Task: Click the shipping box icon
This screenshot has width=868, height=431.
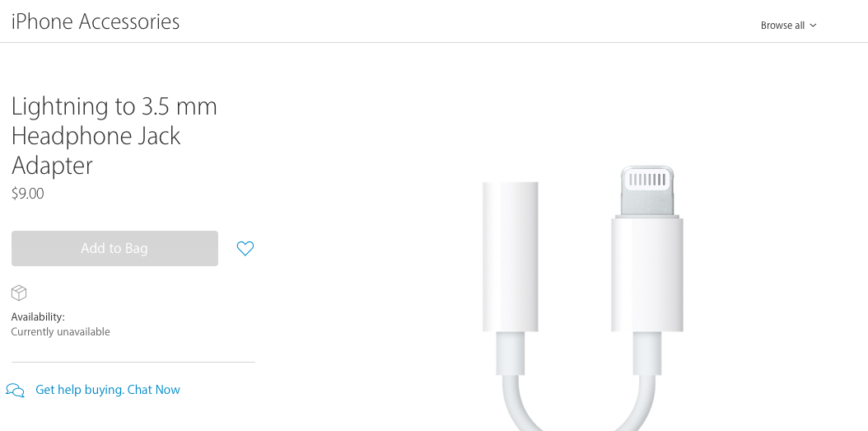Action: pos(19,293)
